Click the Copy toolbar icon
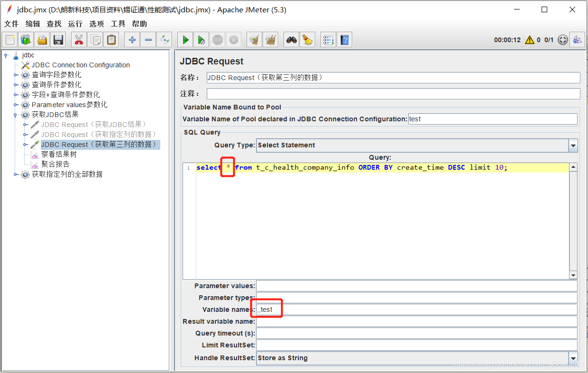This screenshot has height=373, width=588. click(x=95, y=40)
